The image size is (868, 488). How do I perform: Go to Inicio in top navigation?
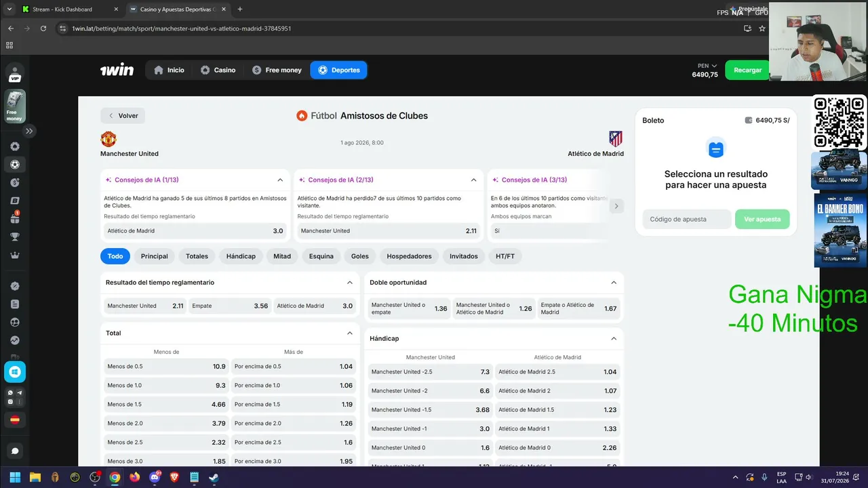click(169, 70)
